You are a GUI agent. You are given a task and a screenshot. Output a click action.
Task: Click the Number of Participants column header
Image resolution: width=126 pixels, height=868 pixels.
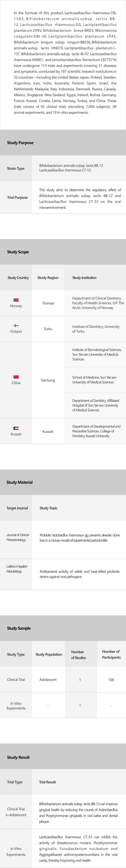[x=111, y=654]
